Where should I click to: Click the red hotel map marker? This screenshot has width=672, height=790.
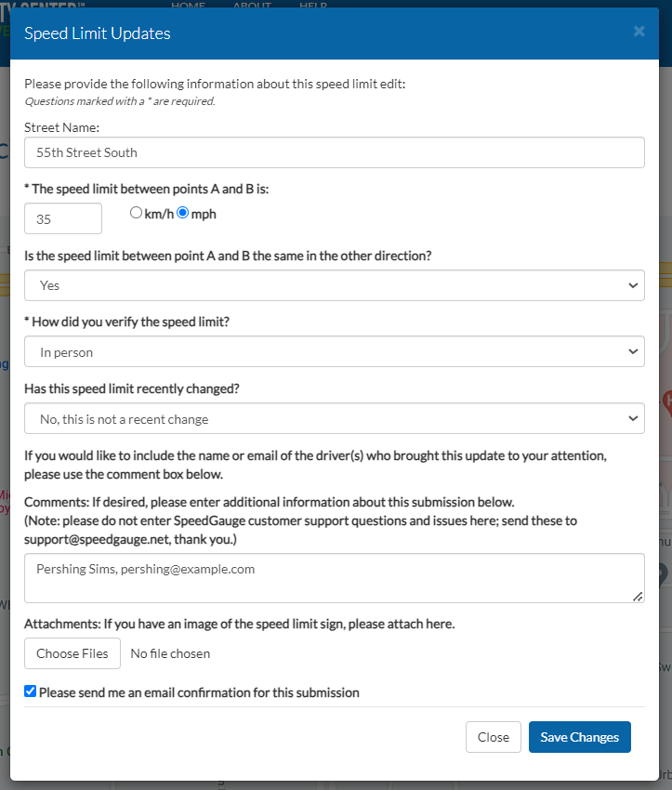pyautogui.click(x=666, y=402)
